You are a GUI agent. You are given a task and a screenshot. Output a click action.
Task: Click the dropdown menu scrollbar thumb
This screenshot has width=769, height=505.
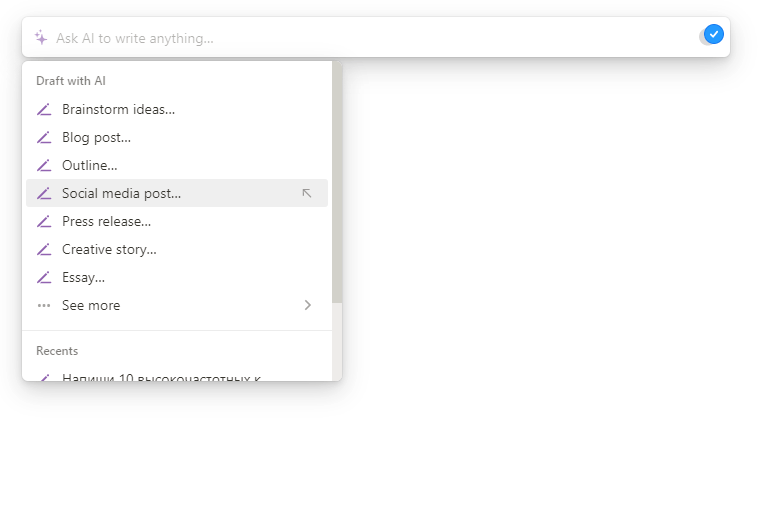click(x=337, y=182)
